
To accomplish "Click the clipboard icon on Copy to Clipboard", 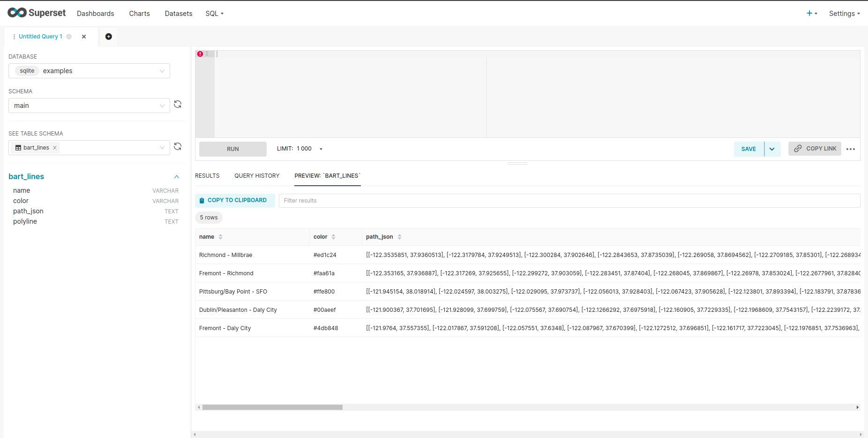I will [202, 200].
